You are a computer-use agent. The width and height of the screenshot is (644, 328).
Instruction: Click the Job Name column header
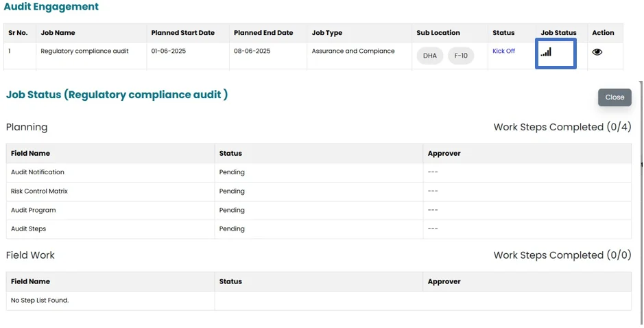pyautogui.click(x=58, y=33)
